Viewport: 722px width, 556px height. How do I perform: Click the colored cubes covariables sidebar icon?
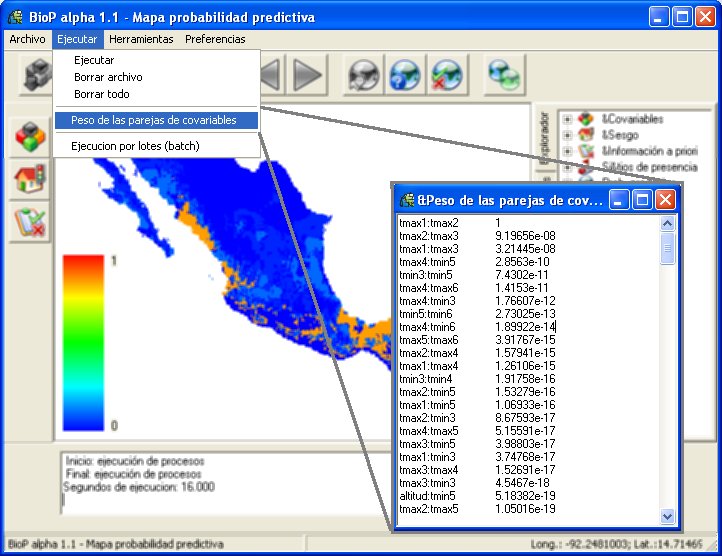[30, 137]
